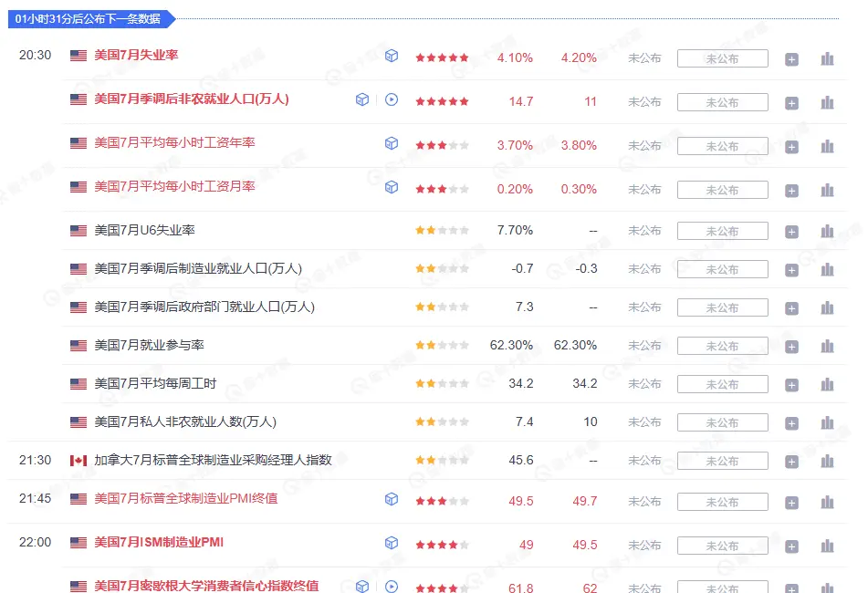868x593 pixels.
Task: Open chart icon for 美国7月平均每周工时
Action: 827,384
